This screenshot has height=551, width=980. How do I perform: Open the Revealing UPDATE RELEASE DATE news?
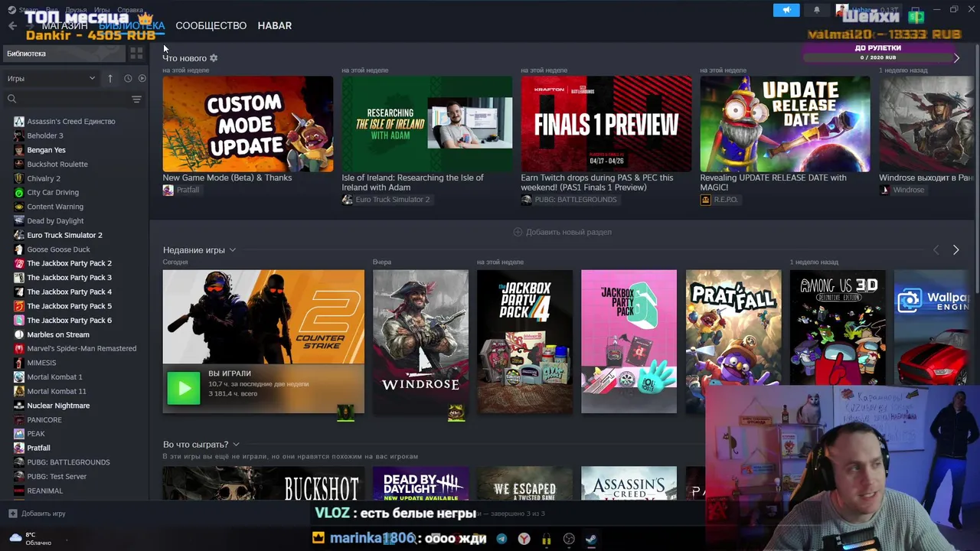[773, 182]
